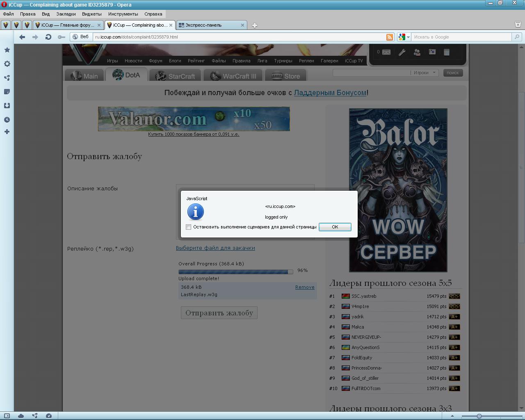Open the Valanor.com banner
This screenshot has height=420, width=525.
tap(194, 119)
